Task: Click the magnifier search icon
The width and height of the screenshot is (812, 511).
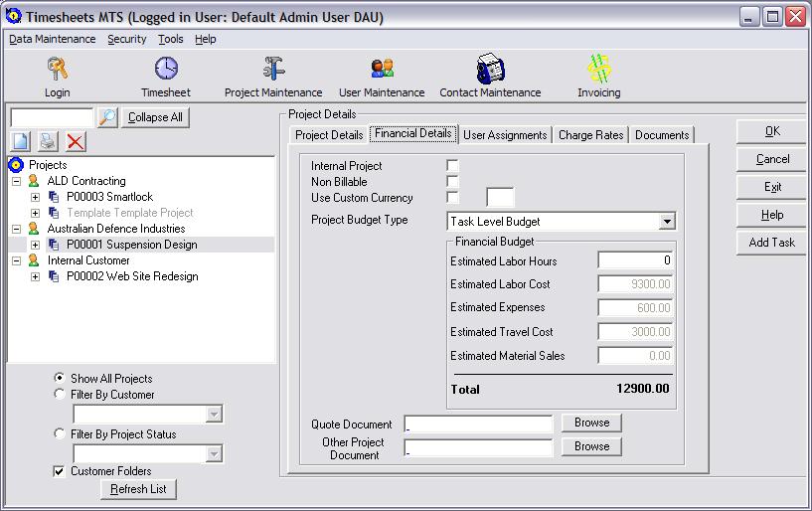Action: pos(107,117)
